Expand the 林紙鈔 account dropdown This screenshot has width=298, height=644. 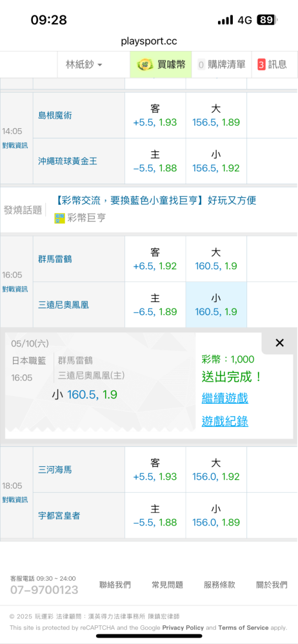click(x=84, y=64)
